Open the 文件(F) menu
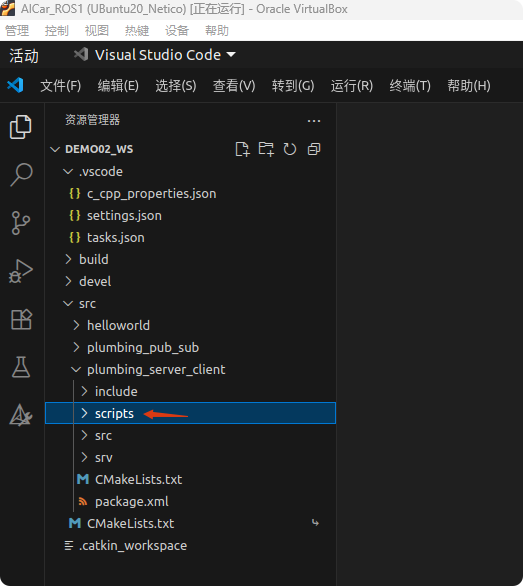Image resolution: width=523 pixels, height=586 pixels. coord(61,86)
